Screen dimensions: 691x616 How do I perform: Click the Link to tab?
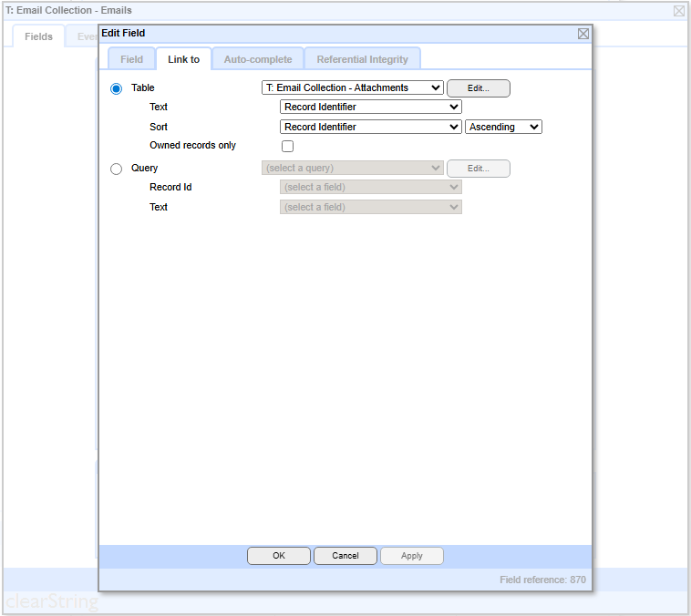click(183, 59)
